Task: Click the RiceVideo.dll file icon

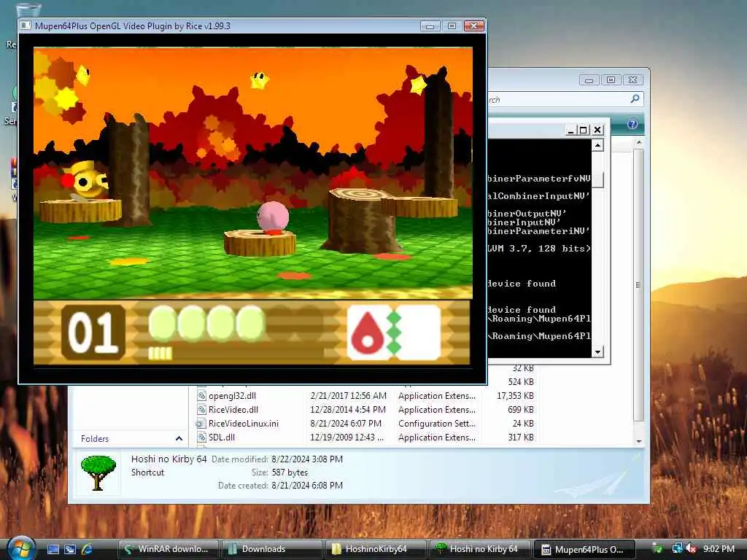Action: (201, 410)
